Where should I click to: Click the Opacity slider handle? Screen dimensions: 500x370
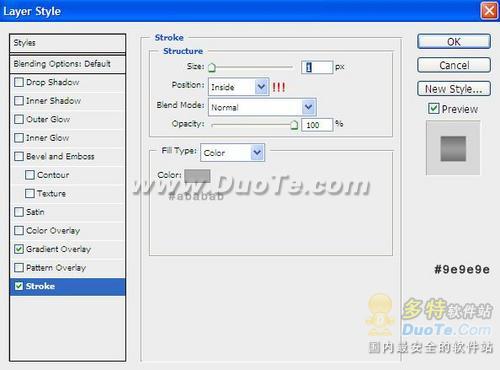click(294, 125)
